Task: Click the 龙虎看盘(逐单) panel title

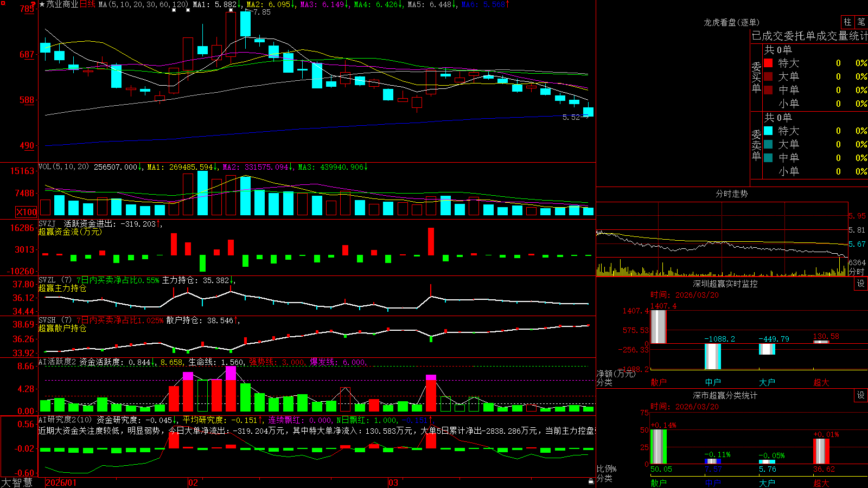Action: point(731,22)
